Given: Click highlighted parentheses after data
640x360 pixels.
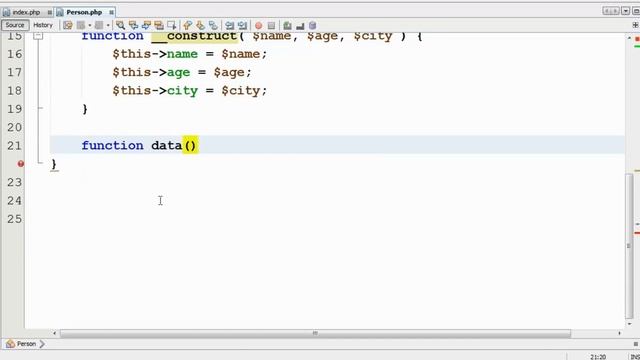Looking at the screenshot, I should tap(190, 145).
